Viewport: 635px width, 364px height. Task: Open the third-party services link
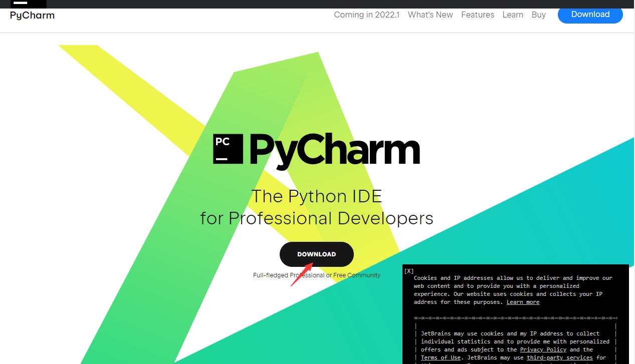tap(560, 357)
